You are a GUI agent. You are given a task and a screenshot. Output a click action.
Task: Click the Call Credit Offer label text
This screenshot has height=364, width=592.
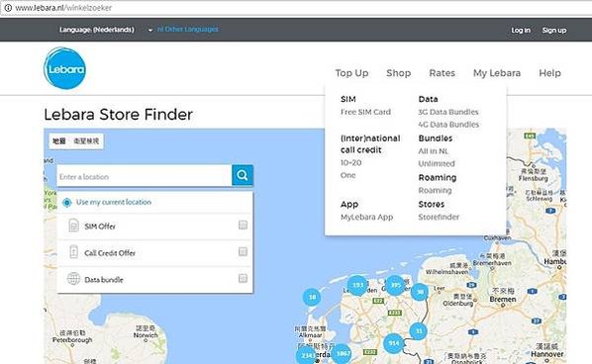[110, 253]
